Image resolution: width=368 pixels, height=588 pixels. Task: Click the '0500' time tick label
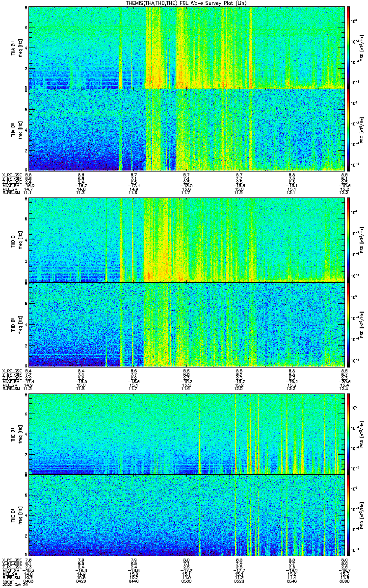pyautogui.click(x=186, y=581)
